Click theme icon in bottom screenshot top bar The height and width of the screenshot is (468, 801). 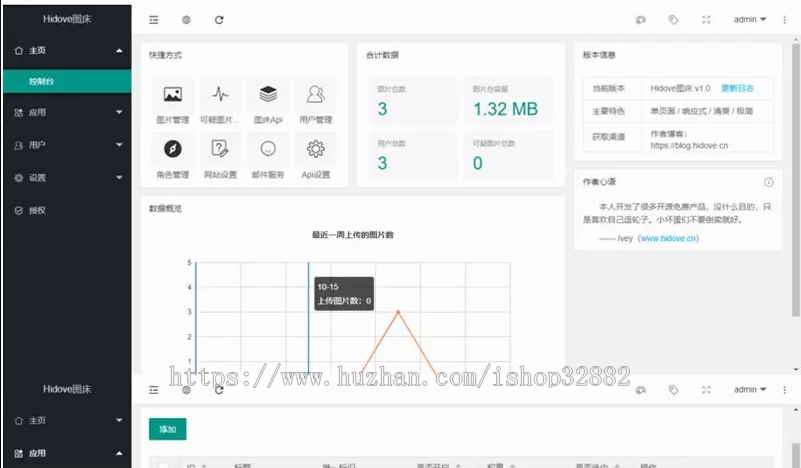(x=641, y=390)
